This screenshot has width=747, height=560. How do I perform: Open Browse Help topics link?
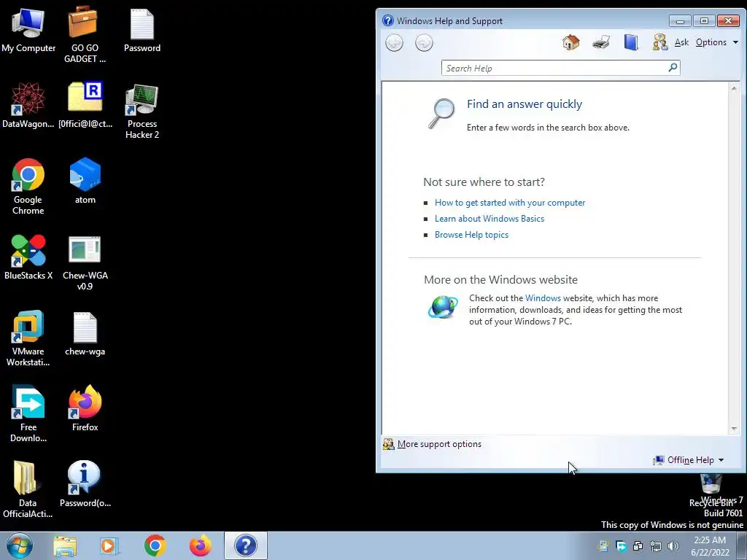[x=471, y=235]
